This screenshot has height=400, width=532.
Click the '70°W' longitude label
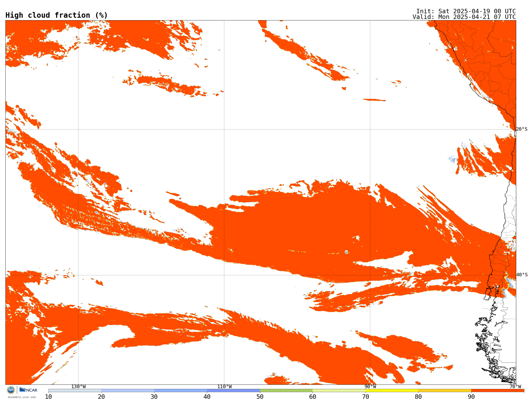coord(515,386)
